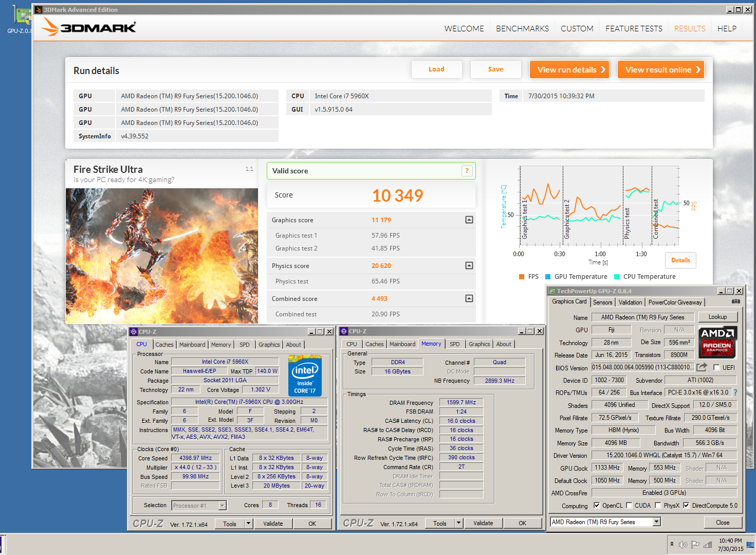Viewport: 756px width, 555px height.
Task: Switch to the Sensors tab in GPU-Z
Action: tap(602, 302)
